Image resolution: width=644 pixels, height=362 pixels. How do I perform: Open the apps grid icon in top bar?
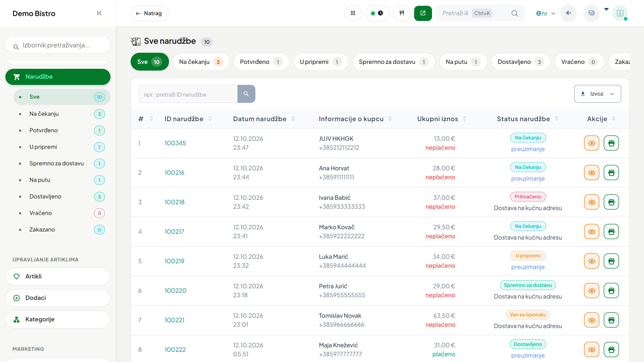[353, 13]
